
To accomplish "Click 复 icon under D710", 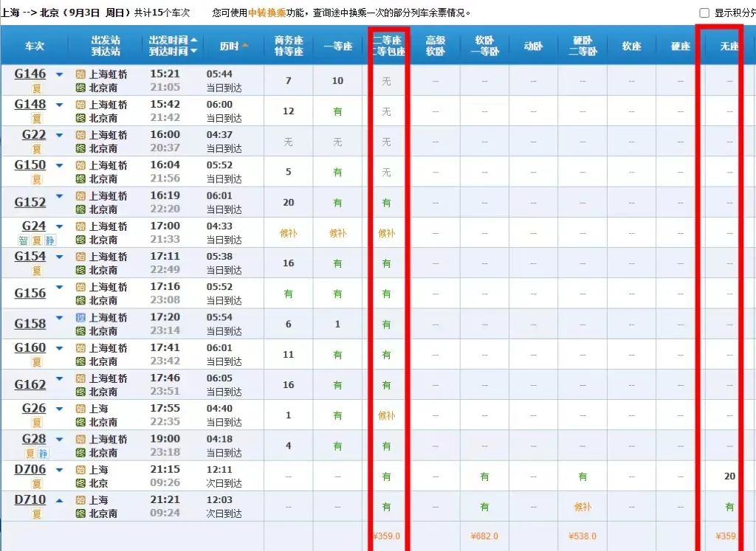I will (x=37, y=514).
